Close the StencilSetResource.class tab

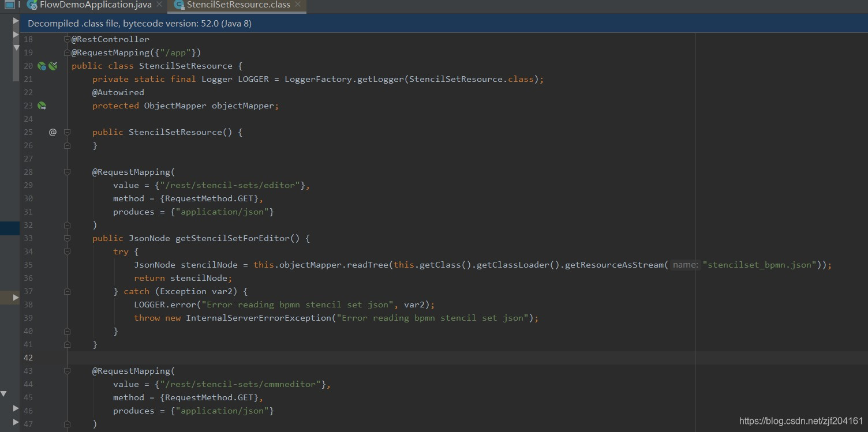click(297, 5)
